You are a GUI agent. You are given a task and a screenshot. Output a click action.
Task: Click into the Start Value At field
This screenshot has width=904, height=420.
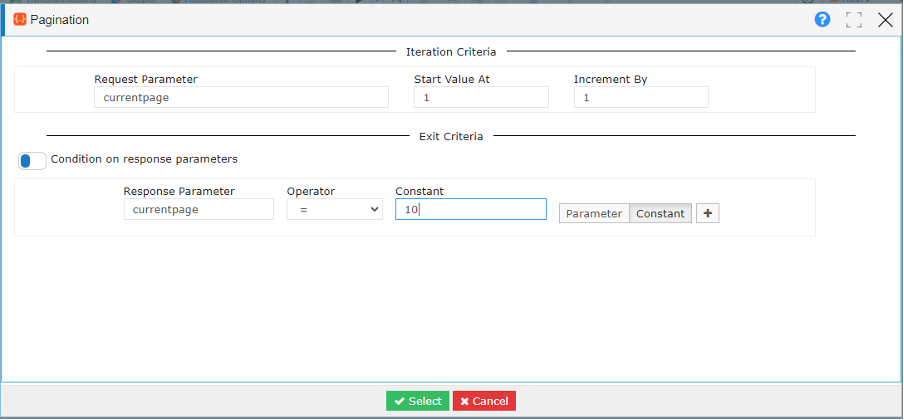[481, 97]
